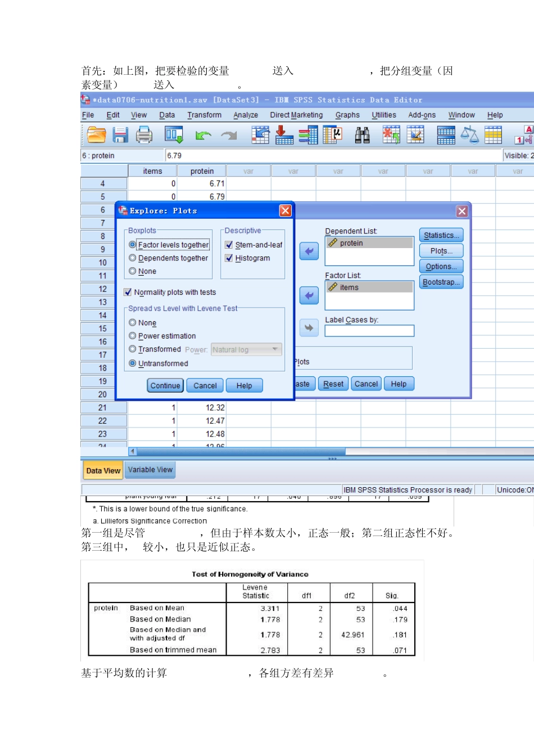This screenshot has width=534, height=756.
Task: Click the items column header
Action: click(152, 171)
